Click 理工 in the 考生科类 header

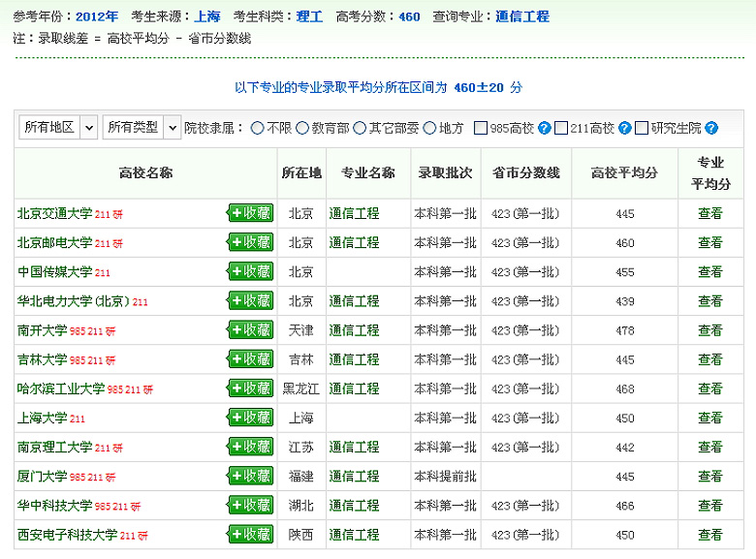coord(309,16)
